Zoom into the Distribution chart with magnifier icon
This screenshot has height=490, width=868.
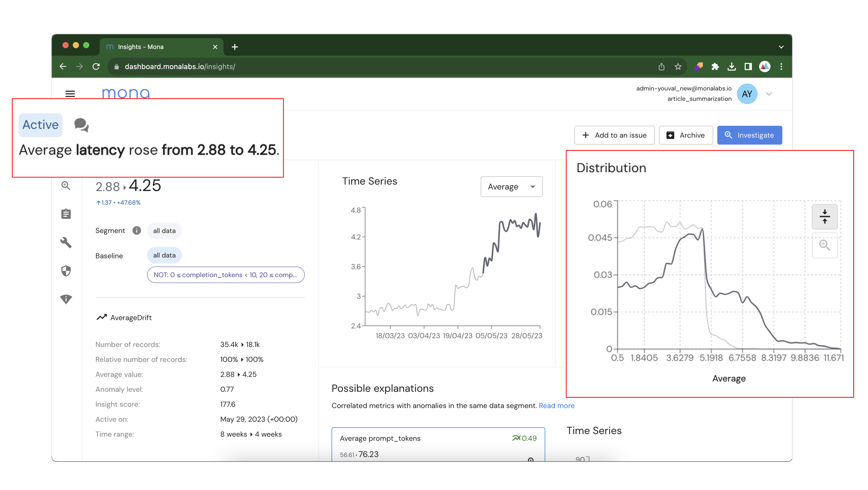coord(825,245)
